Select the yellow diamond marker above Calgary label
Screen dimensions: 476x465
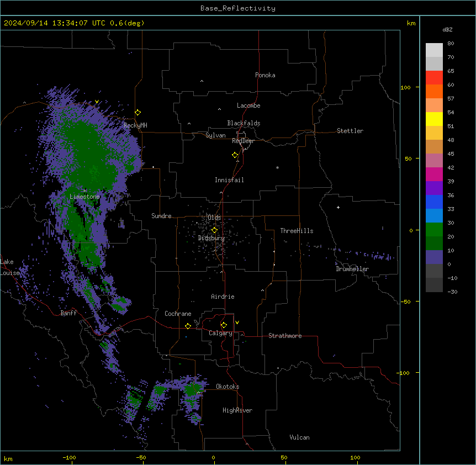[x=224, y=325]
